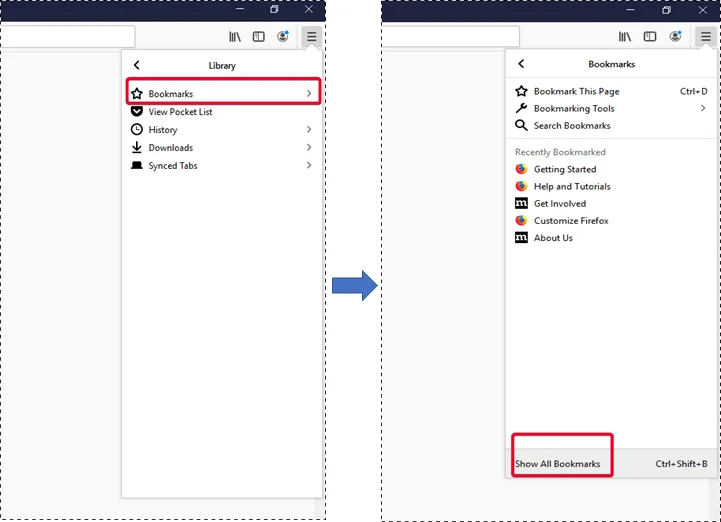Click the Synced Tabs laptop icon
The image size is (721, 522).
tap(137, 165)
